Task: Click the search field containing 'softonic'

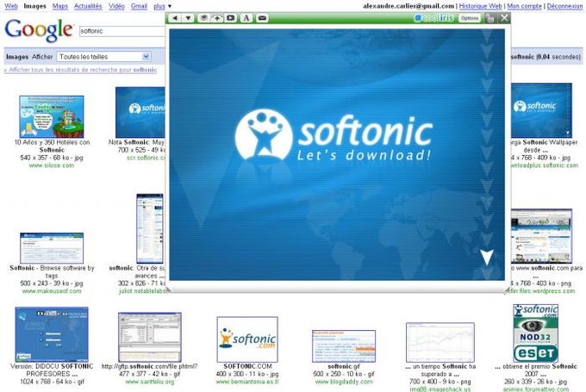Action: pos(122,31)
